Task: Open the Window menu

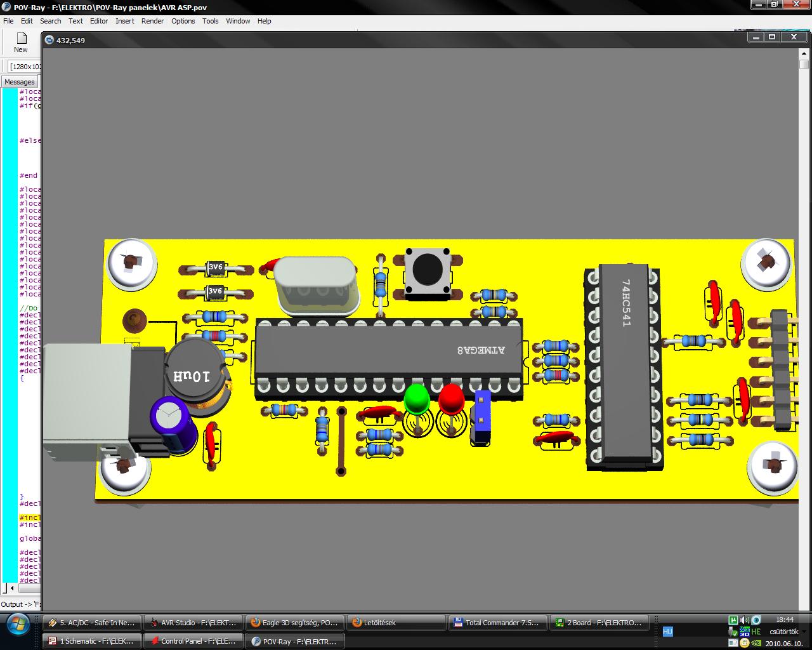Action: tap(238, 21)
